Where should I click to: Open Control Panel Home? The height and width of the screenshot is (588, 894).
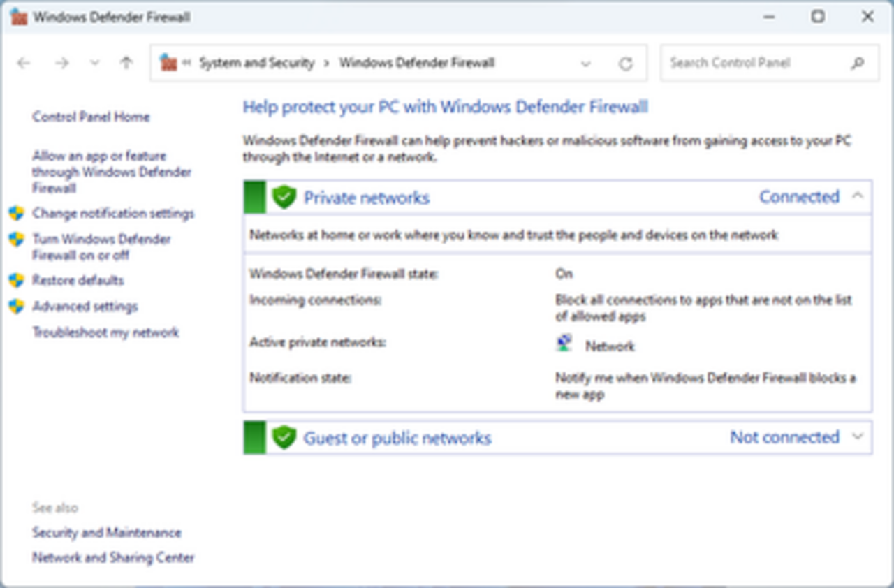pyautogui.click(x=91, y=117)
